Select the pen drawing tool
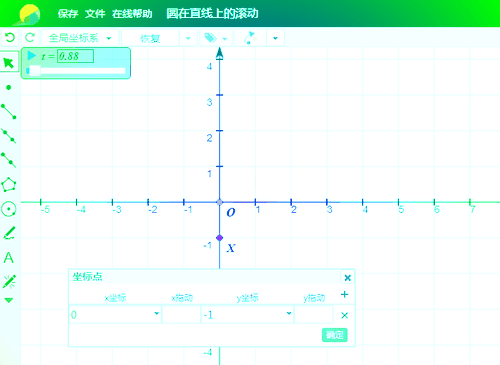500x365 pixels. (9, 233)
